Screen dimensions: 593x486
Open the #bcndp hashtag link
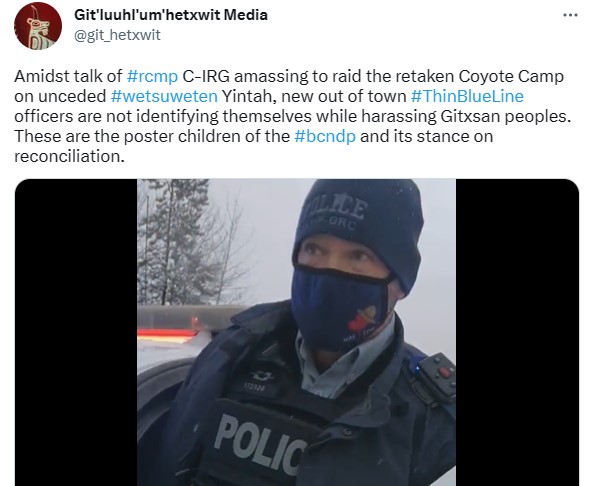pyautogui.click(x=325, y=136)
